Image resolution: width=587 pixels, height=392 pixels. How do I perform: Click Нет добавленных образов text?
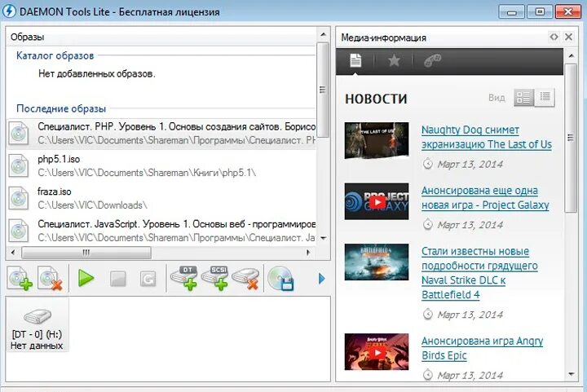(96, 73)
